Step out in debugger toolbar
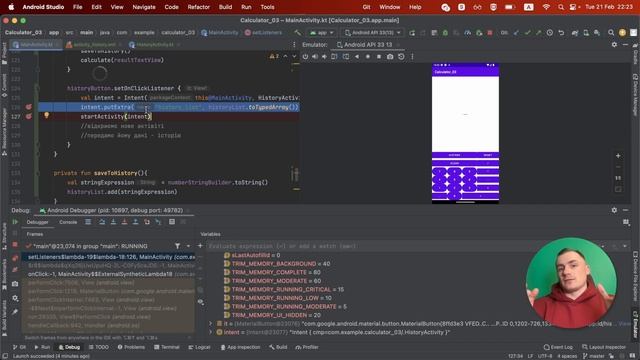This screenshot has width=640, height=360. (136, 222)
